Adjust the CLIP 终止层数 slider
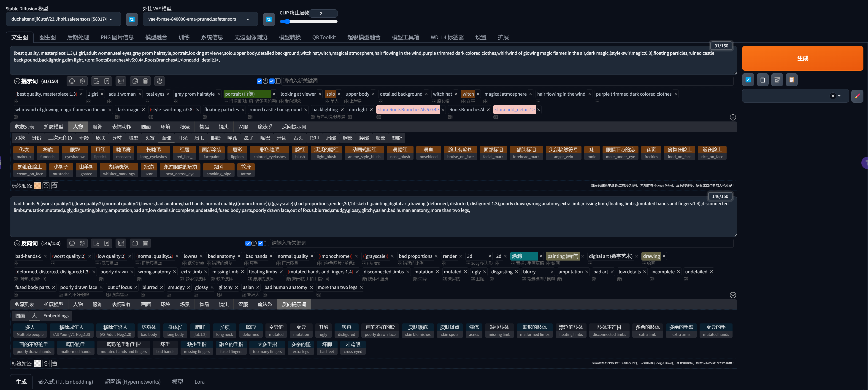The width and height of the screenshot is (868, 390). [309, 22]
